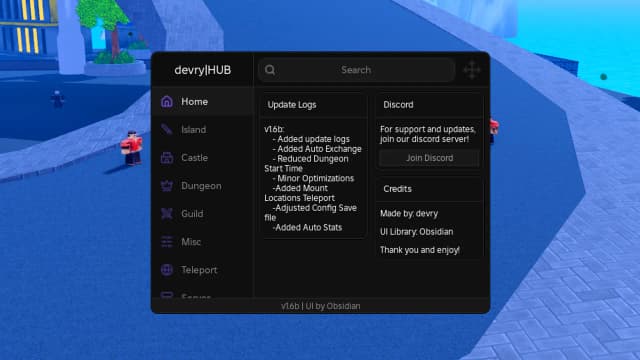640x360 pixels.
Task: Click 'UI Library: Obsidian' credit line
Action: pyautogui.click(x=416, y=232)
